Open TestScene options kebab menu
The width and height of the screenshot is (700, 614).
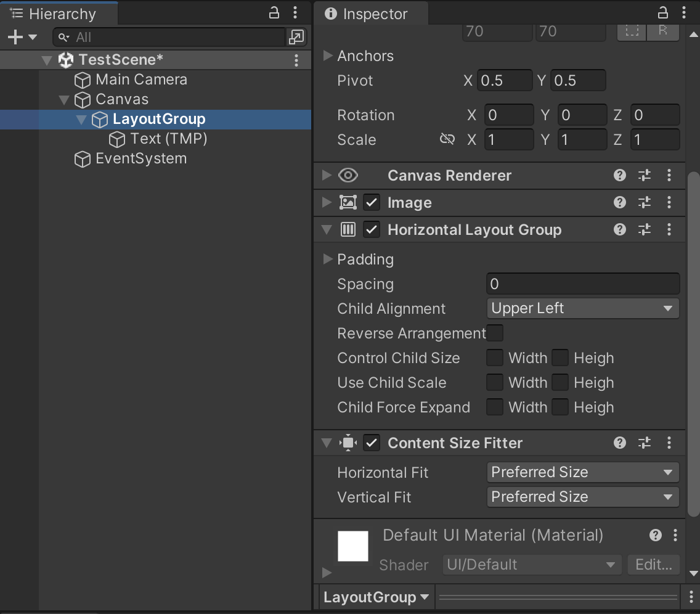[296, 60]
